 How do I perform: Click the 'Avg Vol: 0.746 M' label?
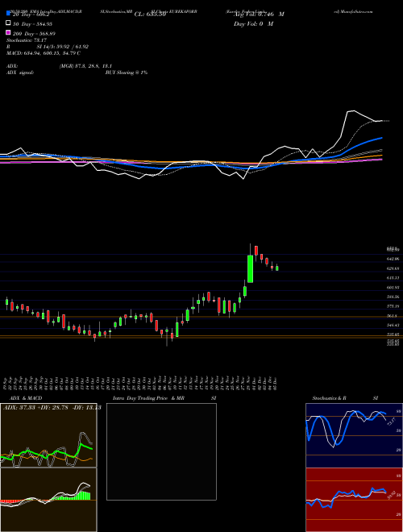(259, 15)
